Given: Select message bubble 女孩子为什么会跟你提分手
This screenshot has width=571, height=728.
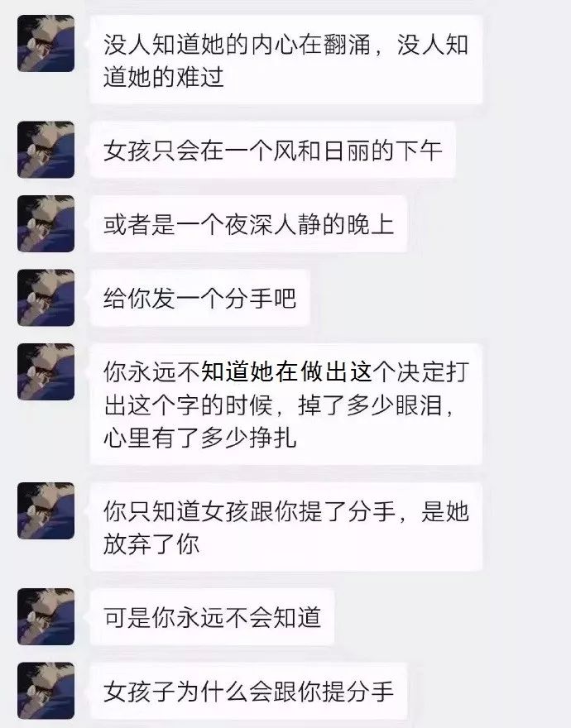Looking at the screenshot, I should coord(248,691).
